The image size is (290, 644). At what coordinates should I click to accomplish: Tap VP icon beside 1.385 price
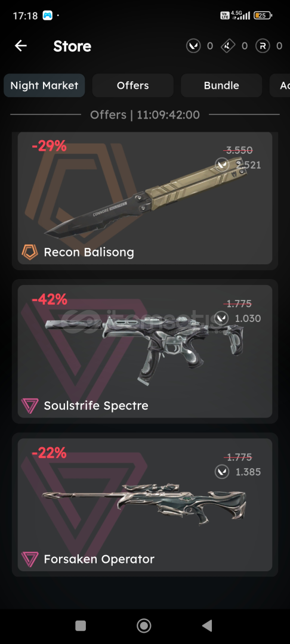tap(222, 472)
